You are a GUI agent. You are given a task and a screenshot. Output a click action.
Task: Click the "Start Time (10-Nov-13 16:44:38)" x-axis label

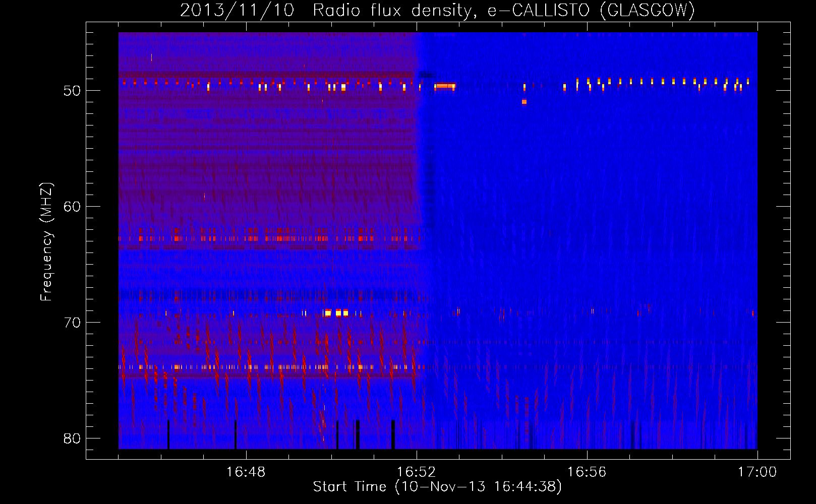pos(437,487)
